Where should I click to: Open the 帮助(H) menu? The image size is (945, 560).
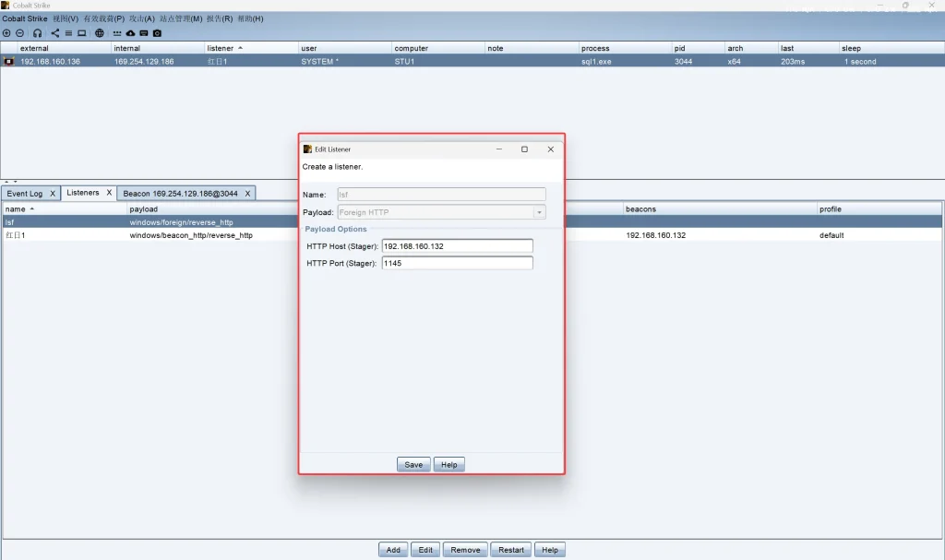pos(250,18)
